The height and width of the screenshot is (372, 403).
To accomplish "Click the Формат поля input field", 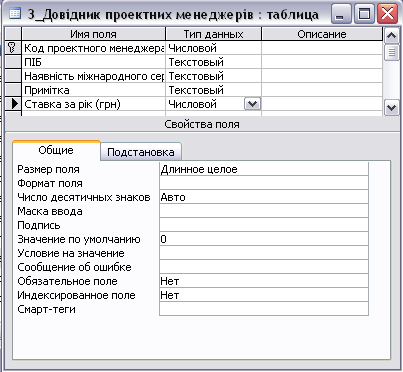I will [x=264, y=183].
